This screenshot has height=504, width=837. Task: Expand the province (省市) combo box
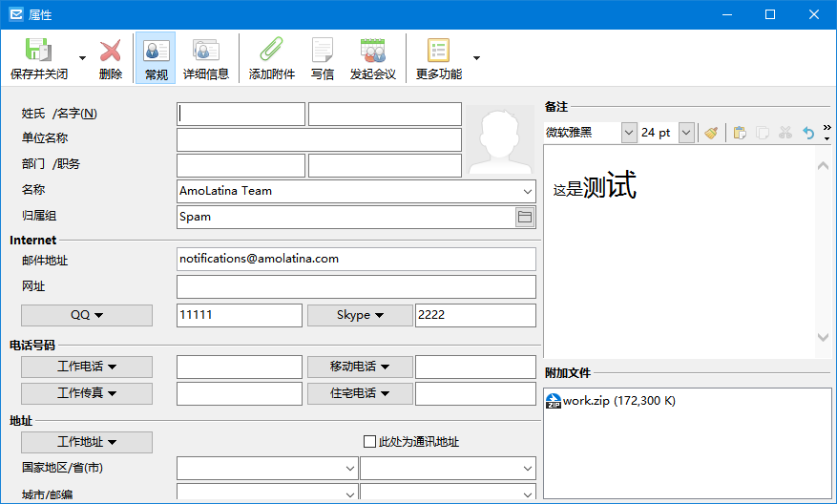pyautogui.click(x=528, y=469)
